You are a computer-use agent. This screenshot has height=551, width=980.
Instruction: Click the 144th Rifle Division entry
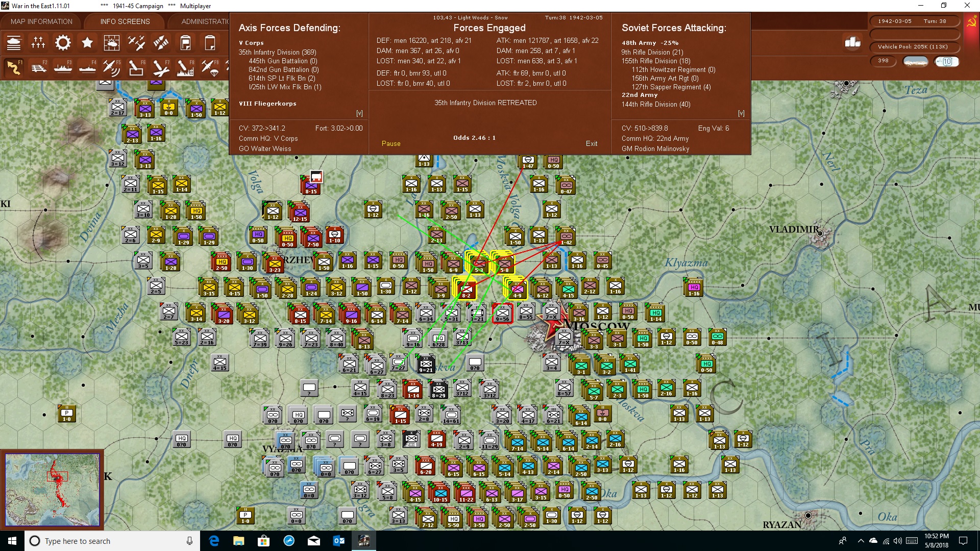pyautogui.click(x=656, y=104)
